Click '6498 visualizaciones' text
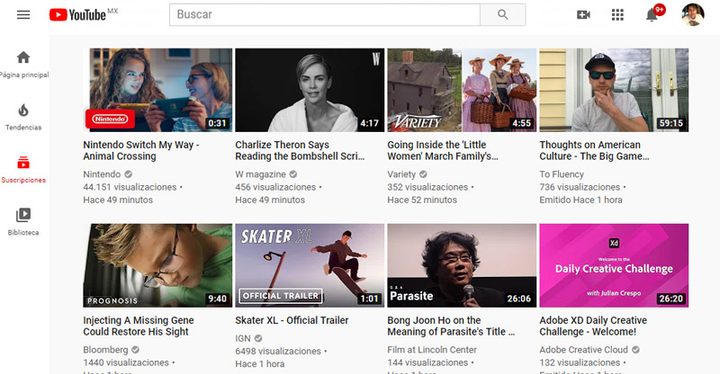The width and height of the screenshot is (720, 374). pyautogui.click(x=278, y=351)
